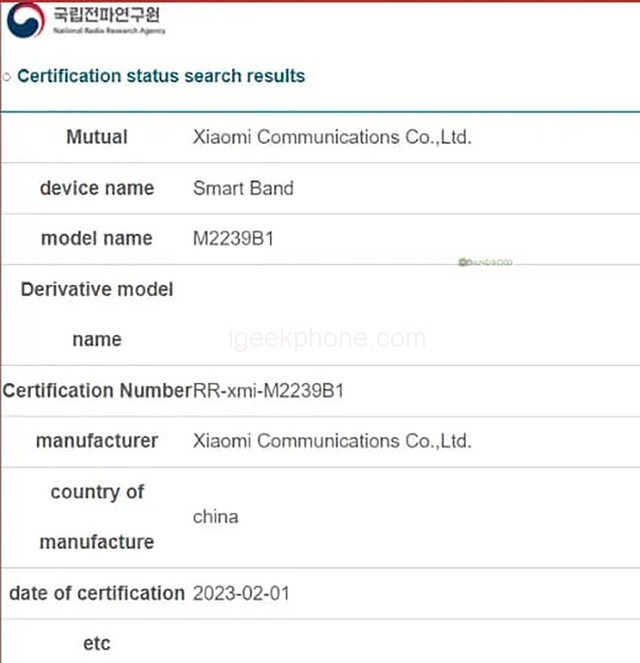
Task: Select the 'Smart Band' device value
Action: coord(243,188)
